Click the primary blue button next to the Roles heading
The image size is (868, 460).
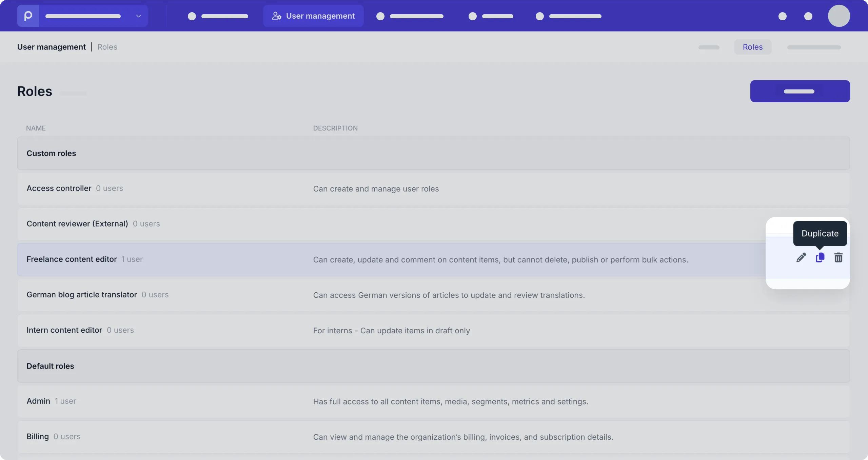click(800, 91)
